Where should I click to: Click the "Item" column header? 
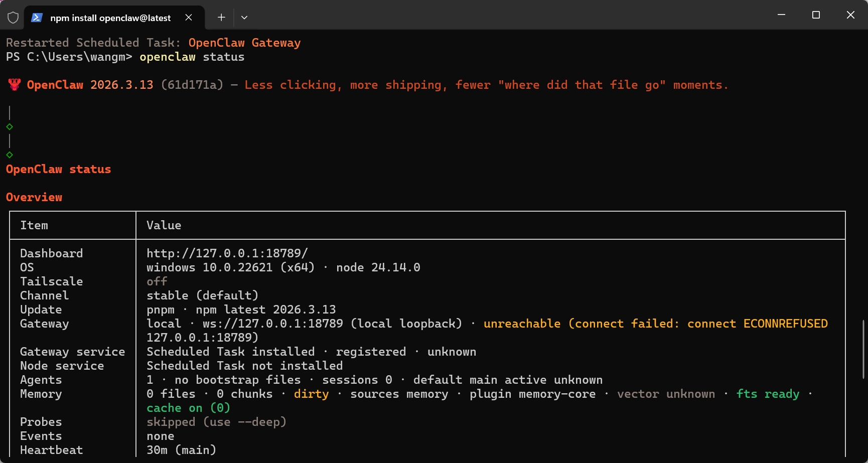(34, 225)
